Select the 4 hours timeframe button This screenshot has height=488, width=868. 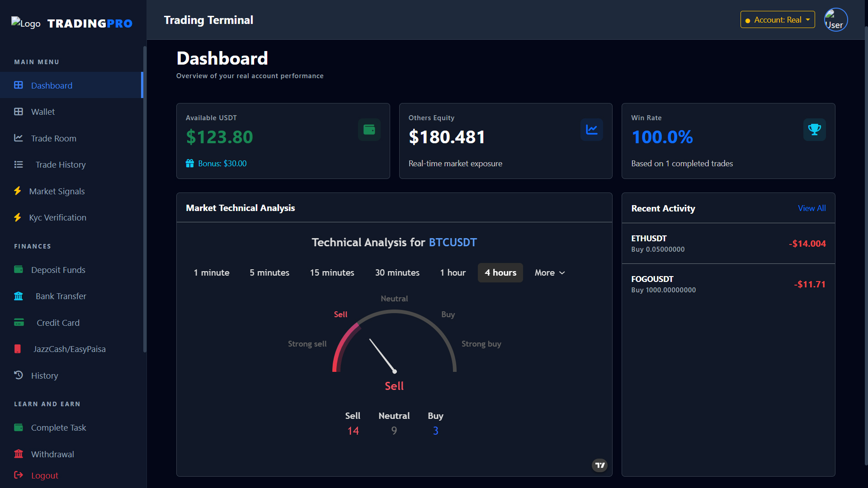click(500, 272)
